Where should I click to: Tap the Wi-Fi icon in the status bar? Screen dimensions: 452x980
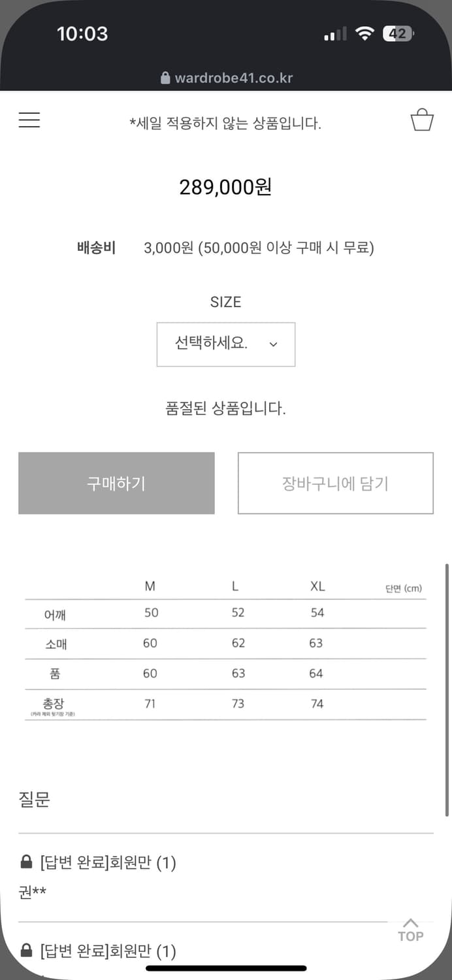pyautogui.click(x=366, y=33)
